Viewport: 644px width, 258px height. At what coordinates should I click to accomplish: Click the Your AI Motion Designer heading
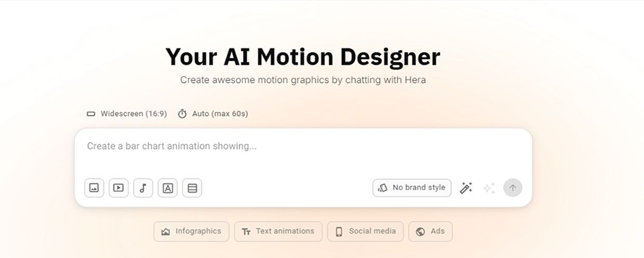tap(303, 57)
